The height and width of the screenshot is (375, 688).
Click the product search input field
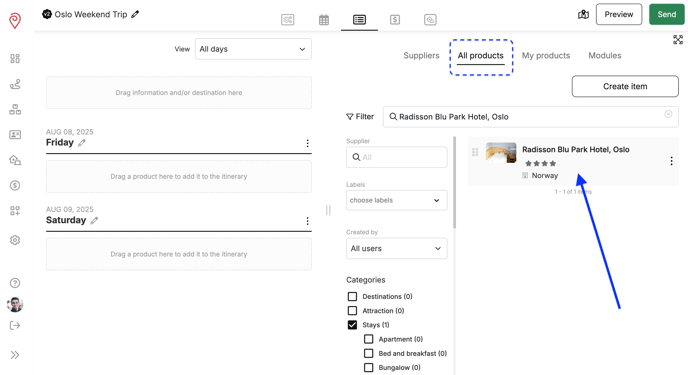click(530, 117)
